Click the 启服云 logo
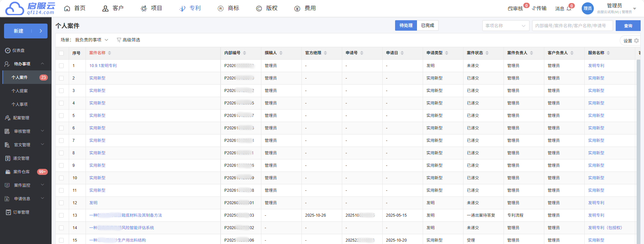 [x=30, y=8]
